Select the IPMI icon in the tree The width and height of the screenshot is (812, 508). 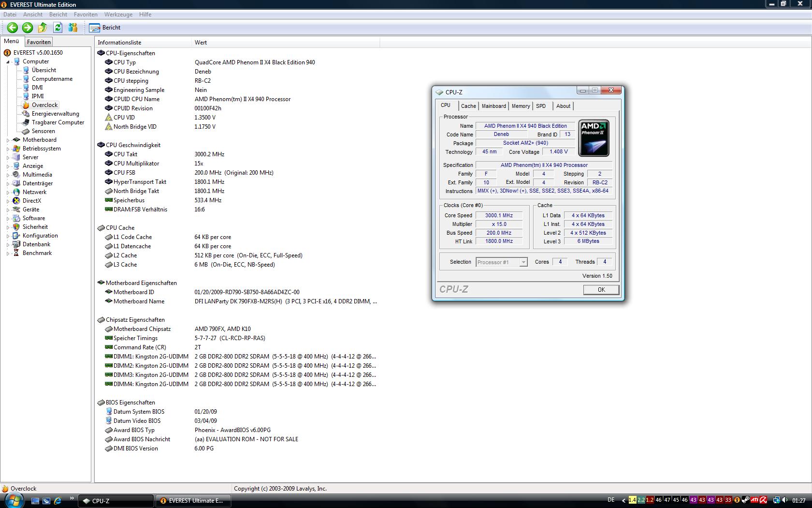[x=26, y=96]
